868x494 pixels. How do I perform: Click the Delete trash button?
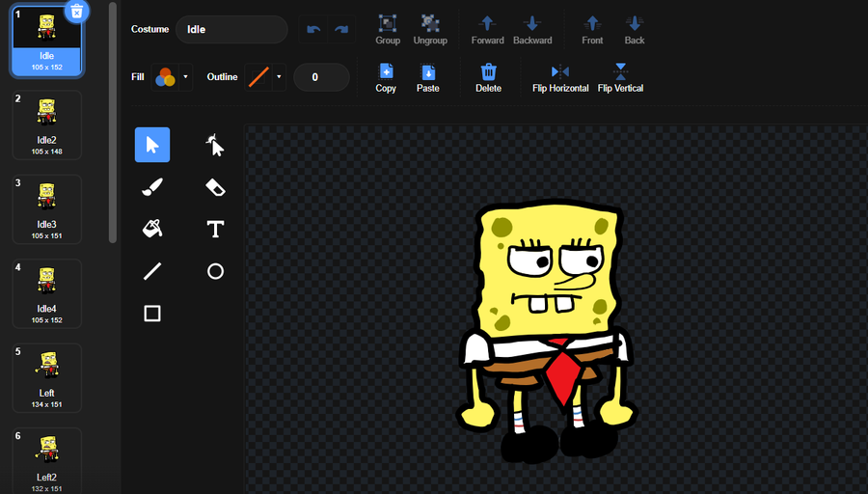pyautogui.click(x=488, y=77)
